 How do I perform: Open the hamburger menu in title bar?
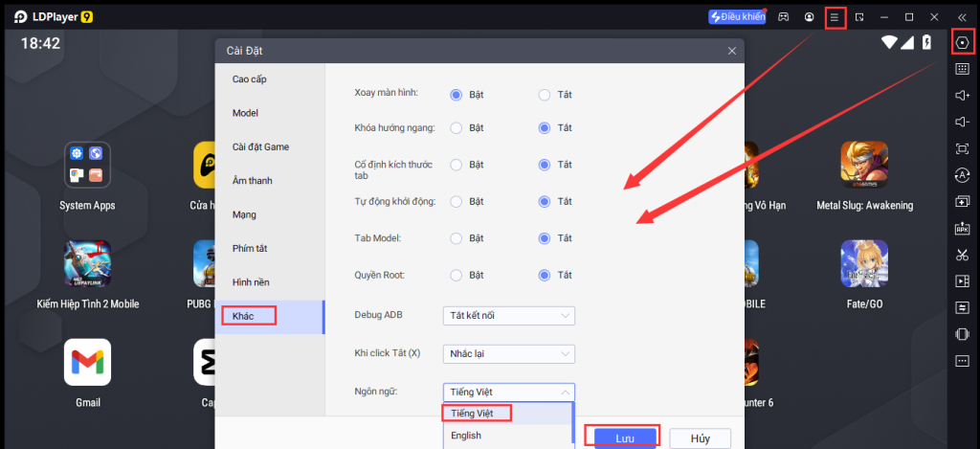coord(835,17)
